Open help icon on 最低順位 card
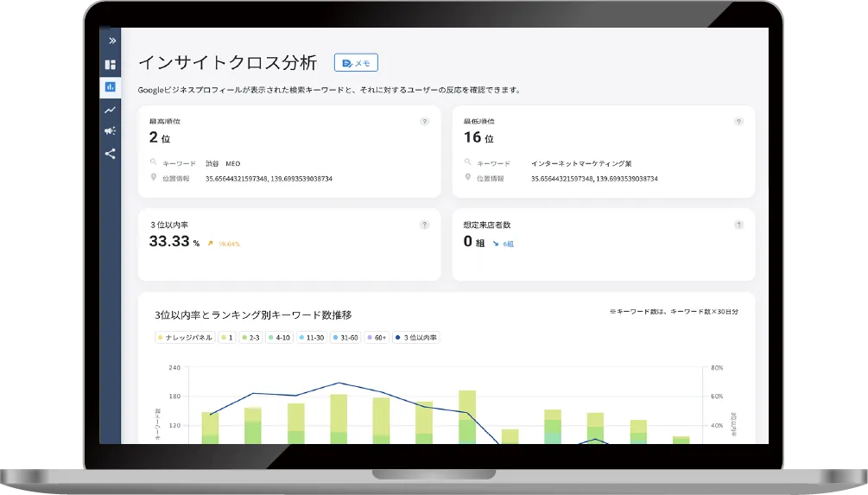This screenshot has height=495, width=868. (x=738, y=121)
